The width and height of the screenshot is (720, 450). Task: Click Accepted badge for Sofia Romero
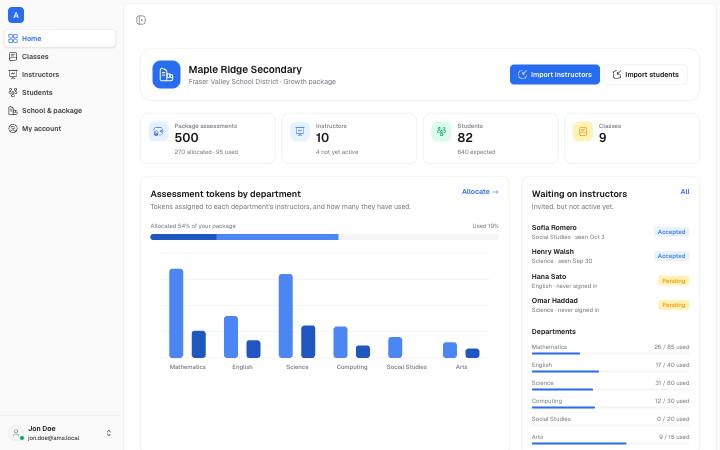[x=671, y=232]
